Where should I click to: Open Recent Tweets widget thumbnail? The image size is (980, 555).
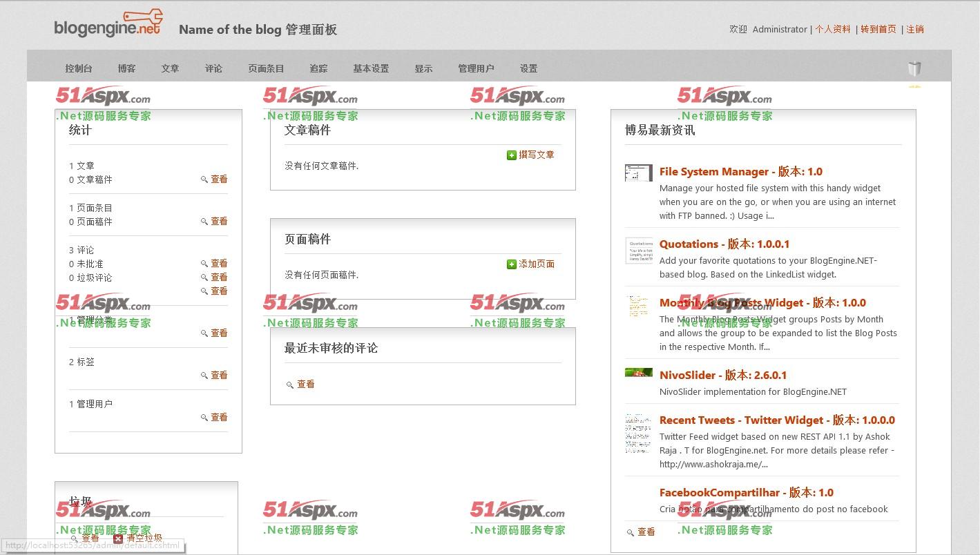pyautogui.click(x=639, y=433)
